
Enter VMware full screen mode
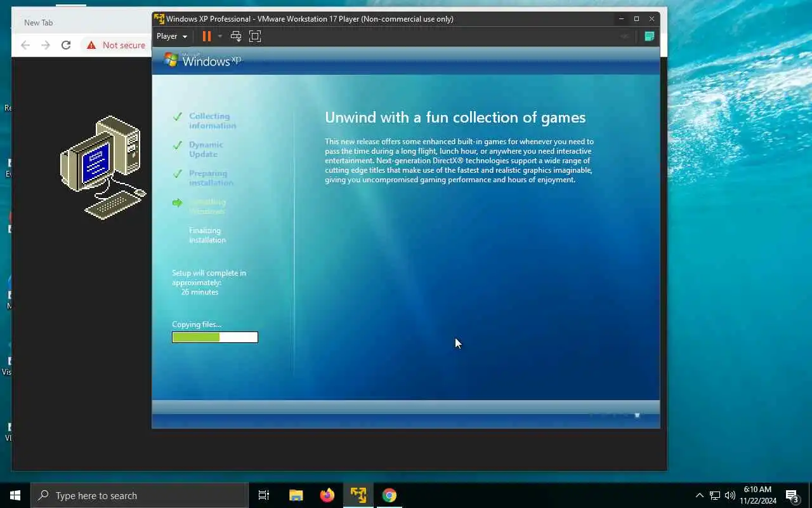[x=255, y=36]
